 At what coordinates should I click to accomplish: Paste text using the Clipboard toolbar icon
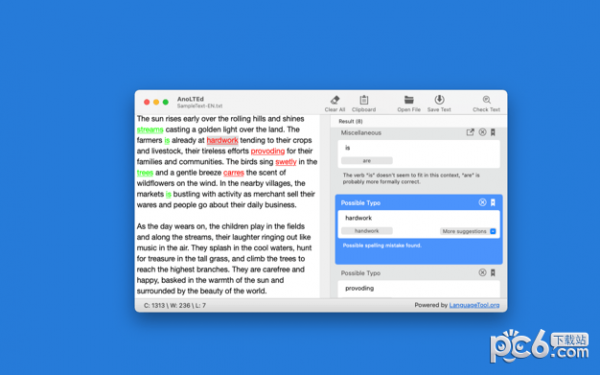(364, 100)
